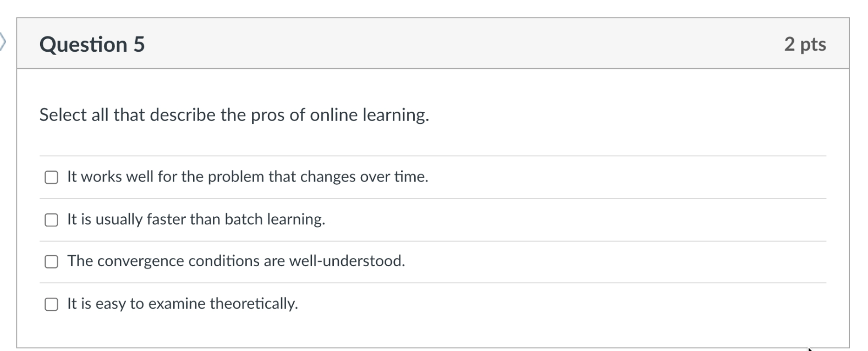Check 'The convergence conditions are well-understood'
Viewport: 868px width, 351px height.
[x=51, y=261]
